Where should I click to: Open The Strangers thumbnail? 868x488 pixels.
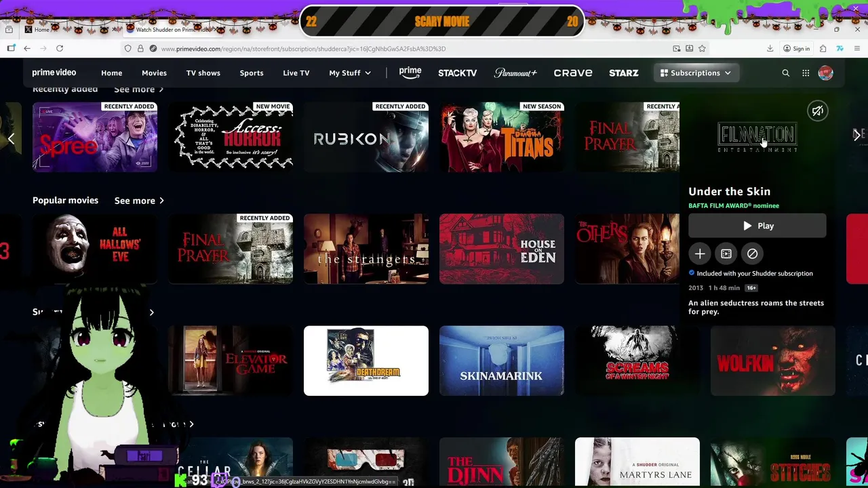(x=366, y=249)
